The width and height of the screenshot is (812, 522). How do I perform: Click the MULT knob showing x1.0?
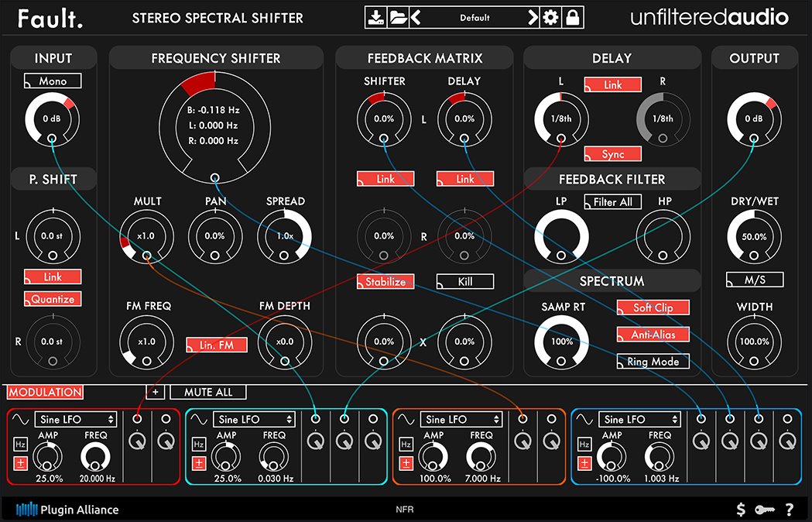[x=146, y=236]
